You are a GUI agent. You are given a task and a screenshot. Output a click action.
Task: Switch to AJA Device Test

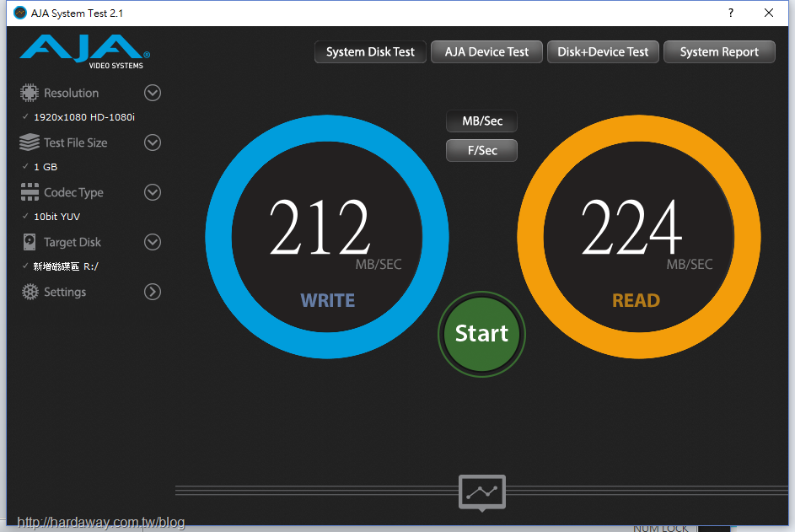click(x=486, y=51)
